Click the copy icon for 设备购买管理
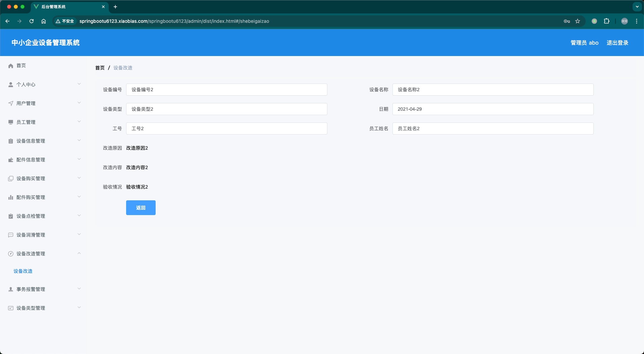The width and height of the screenshot is (644, 354). click(11, 179)
